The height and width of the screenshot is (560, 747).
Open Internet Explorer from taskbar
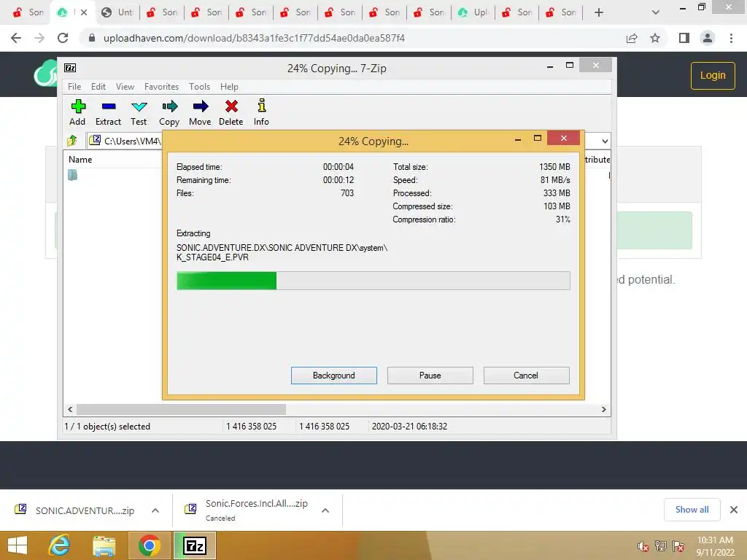pos(60,545)
